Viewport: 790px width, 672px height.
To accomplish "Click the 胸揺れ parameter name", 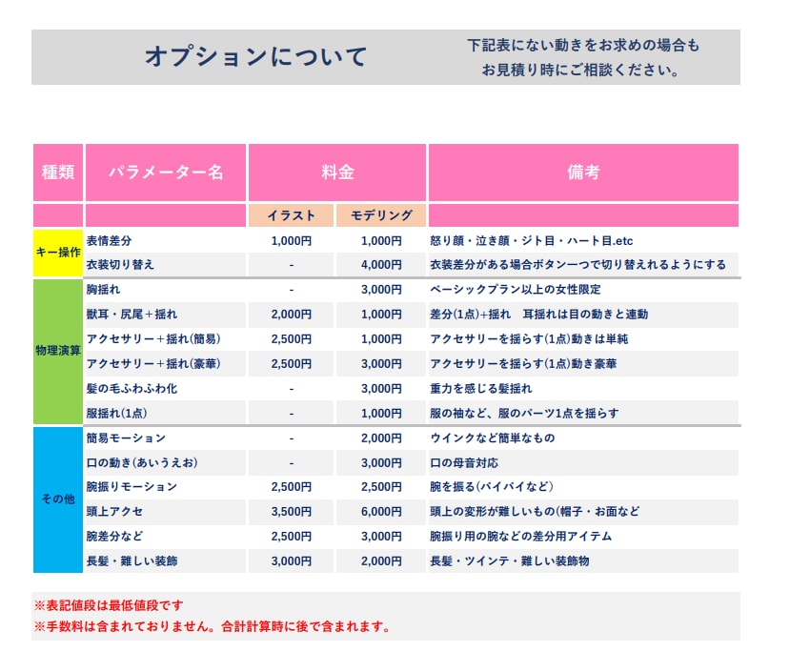I will click(x=103, y=290).
